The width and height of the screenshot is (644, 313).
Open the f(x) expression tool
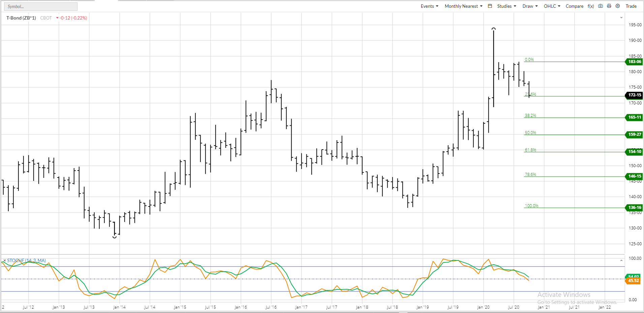pos(591,6)
